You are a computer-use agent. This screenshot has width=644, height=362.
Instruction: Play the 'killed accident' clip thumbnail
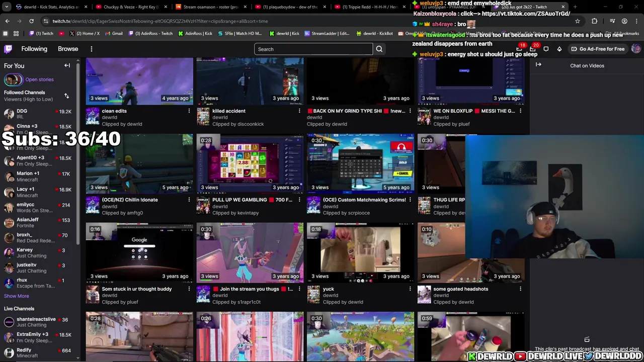click(250, 81)
